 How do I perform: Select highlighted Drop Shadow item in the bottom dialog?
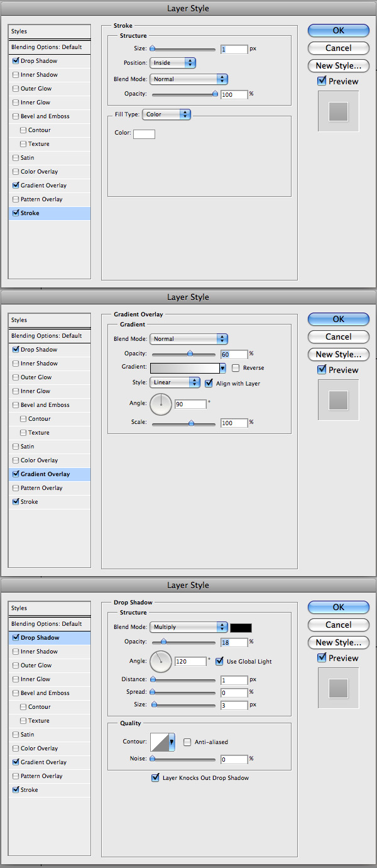[x=50, y=638]
